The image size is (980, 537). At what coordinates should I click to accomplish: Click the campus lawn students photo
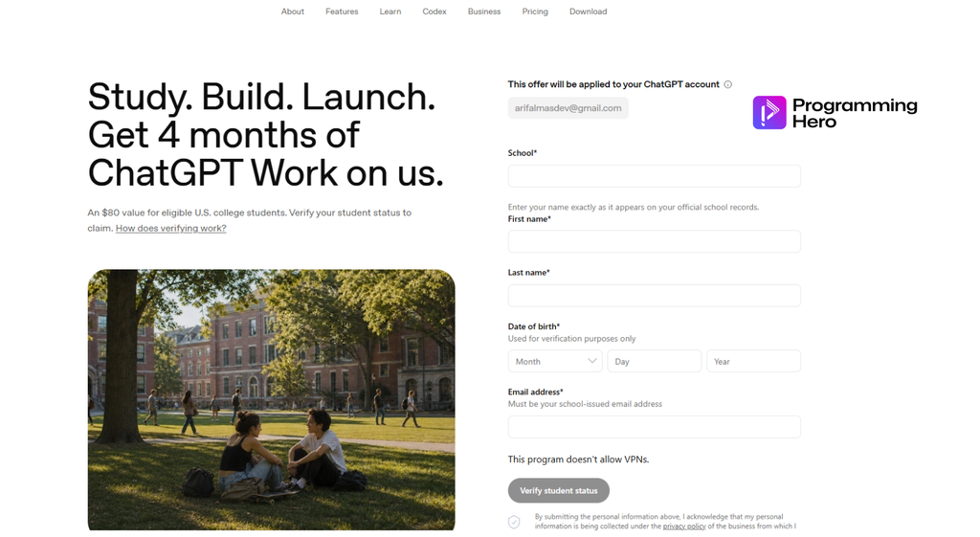271,400
